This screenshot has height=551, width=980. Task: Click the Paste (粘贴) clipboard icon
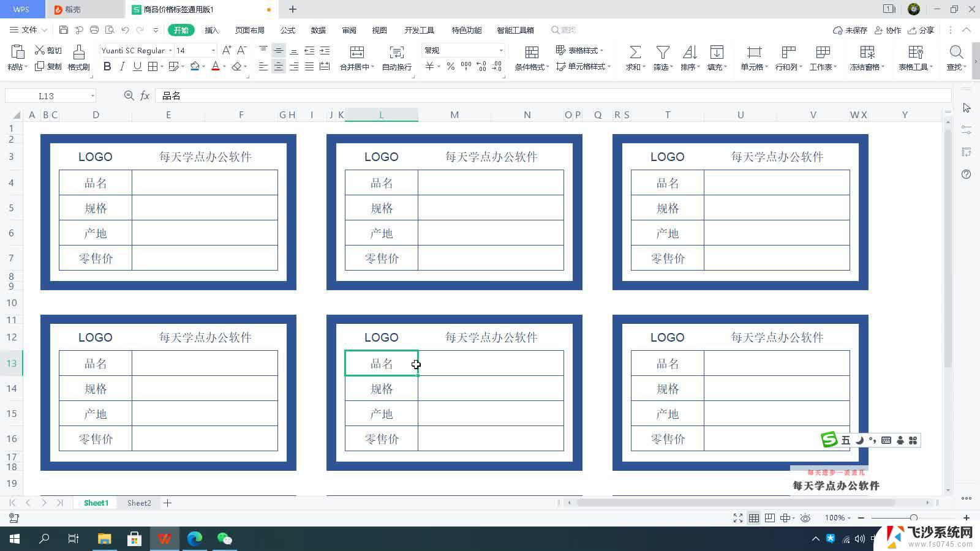coord(18,51)
